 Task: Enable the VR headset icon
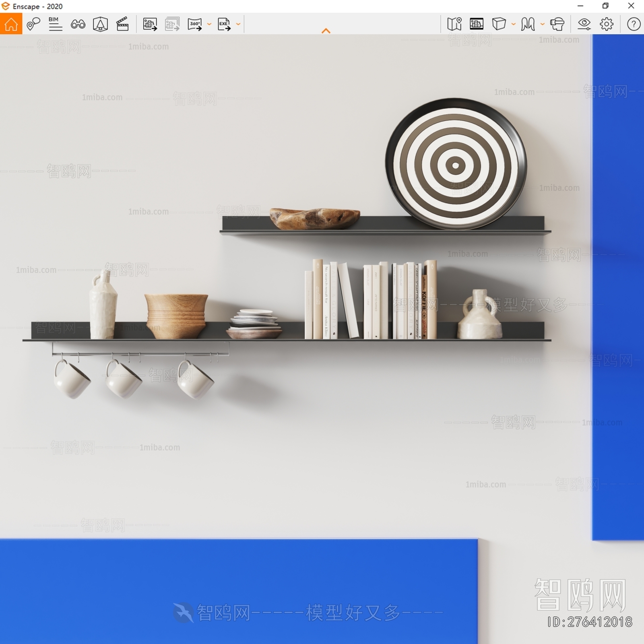coord(557,24)
